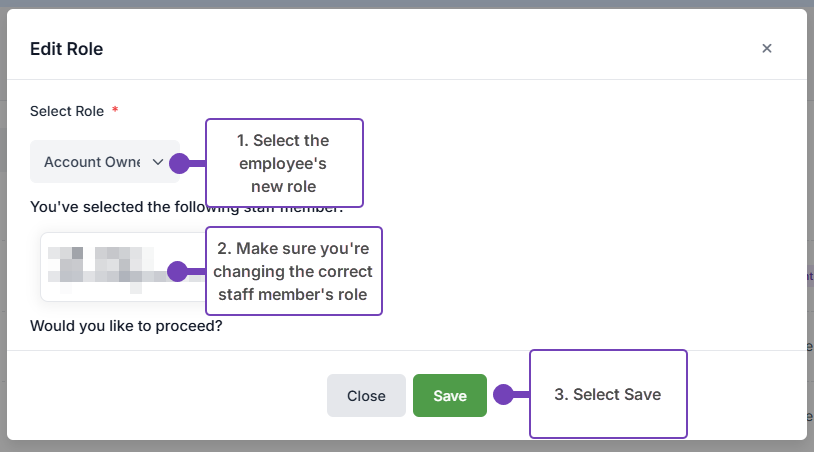
Task: Close the Edit Role dialog with X icon
Action: point(767,48)
